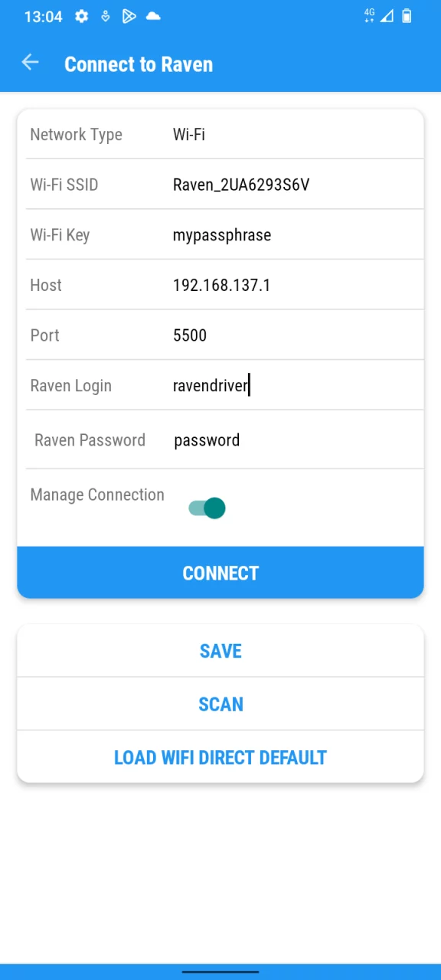
Task: Click the CONNECT button
Action: [220, 573]
